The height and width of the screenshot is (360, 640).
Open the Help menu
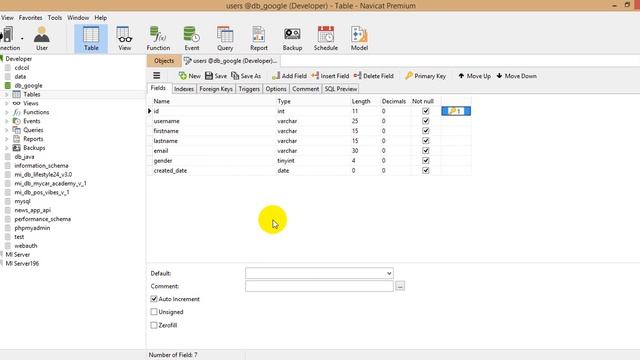pyautogui.click(x=100, y=18)
